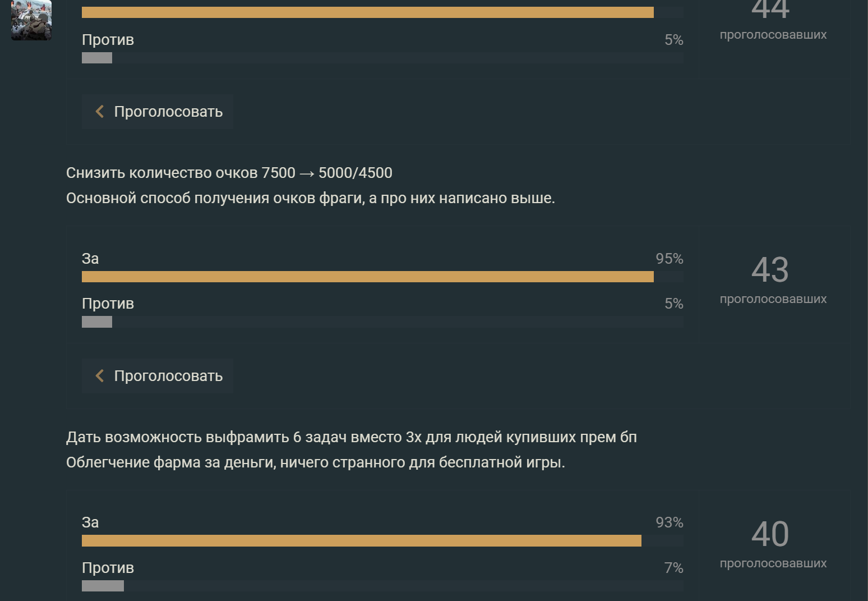Select the За option in the 95% poll
The width and height of the screenshot is (868, 601).
pos(90,259)
